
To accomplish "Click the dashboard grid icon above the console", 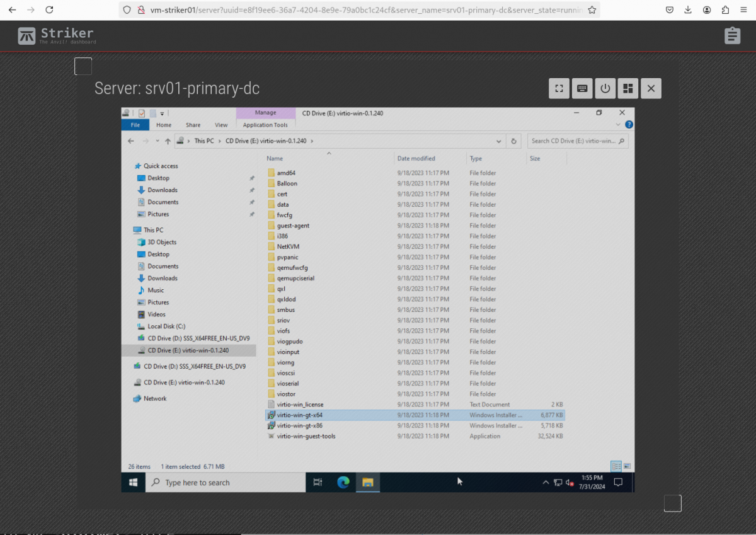I will click(627, 89).
